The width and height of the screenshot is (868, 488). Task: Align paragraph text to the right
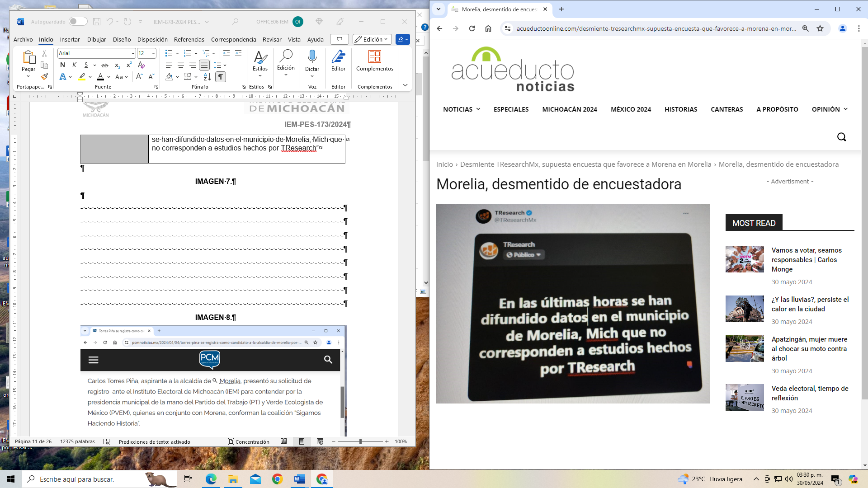pyautogui.click(x=193, y=65)
